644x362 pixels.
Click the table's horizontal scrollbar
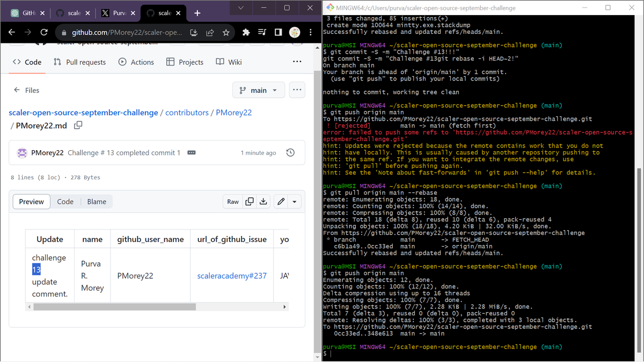[114, 307]
